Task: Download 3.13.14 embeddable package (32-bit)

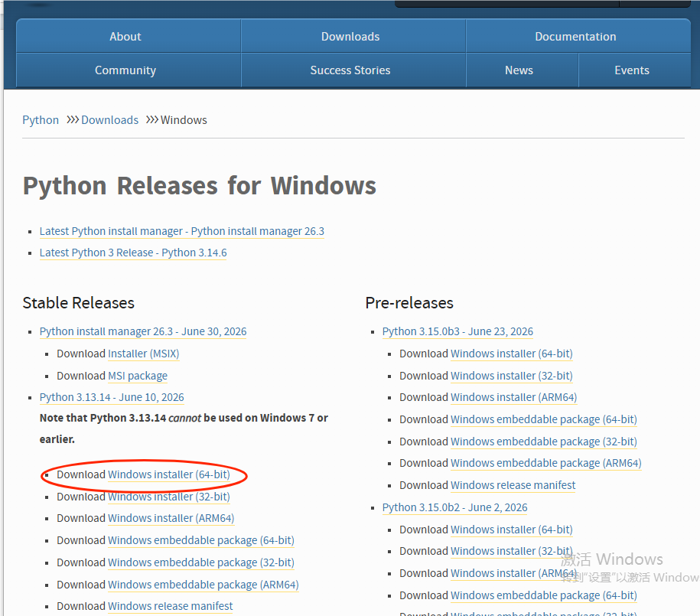Action: (201, 562)
